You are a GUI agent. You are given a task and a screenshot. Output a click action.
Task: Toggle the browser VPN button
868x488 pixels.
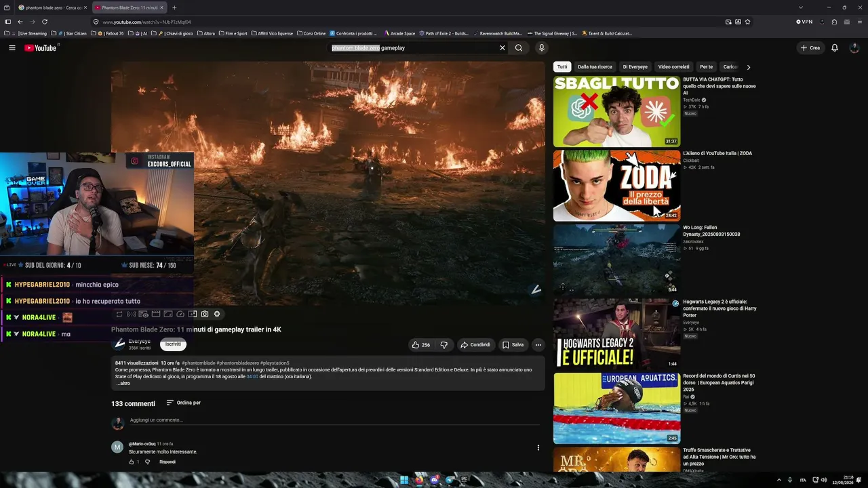tap(804, 22)
